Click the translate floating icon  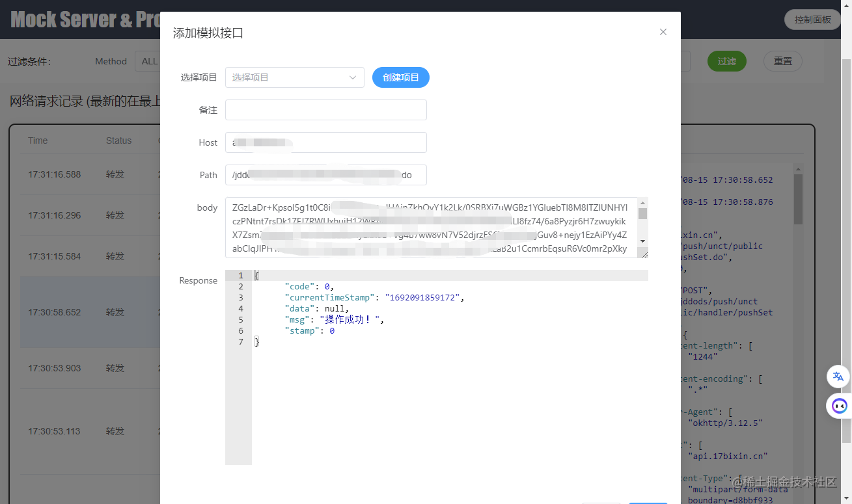point(838,377)
